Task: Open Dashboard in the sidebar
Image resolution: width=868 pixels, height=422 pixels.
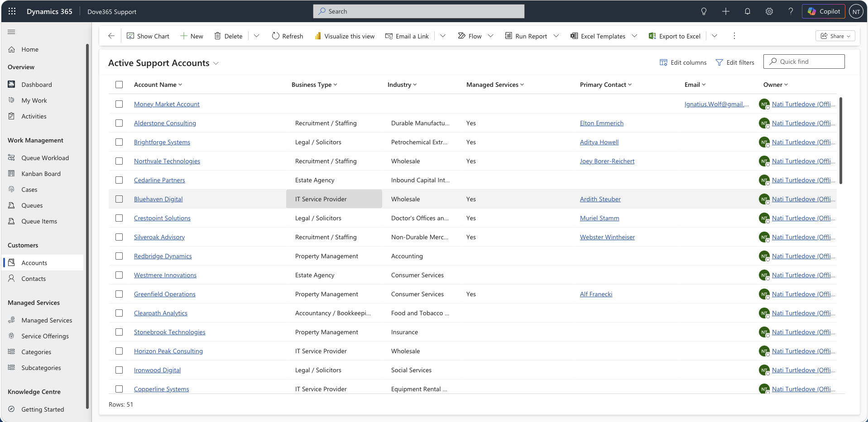Action: click(43, 85)
